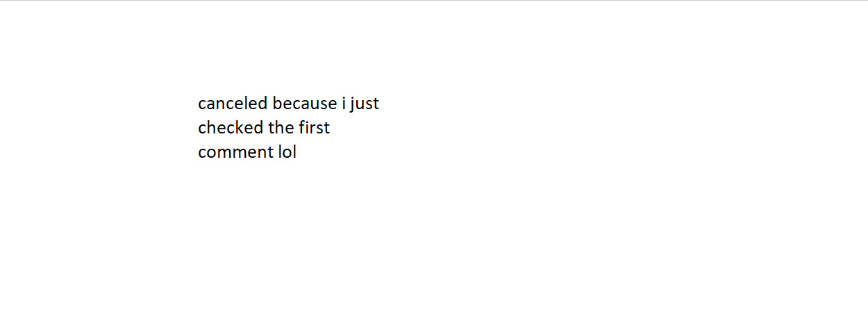Image resolution: width=868 pixels, height=335 pixels.
Task: Click on the word "checked"
Action: [231, 128]
